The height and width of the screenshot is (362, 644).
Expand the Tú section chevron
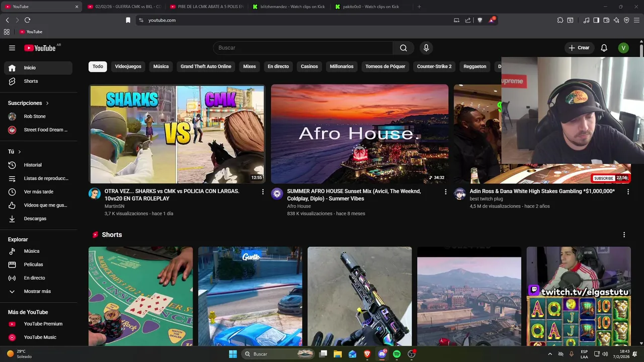(x=19, y=152)
